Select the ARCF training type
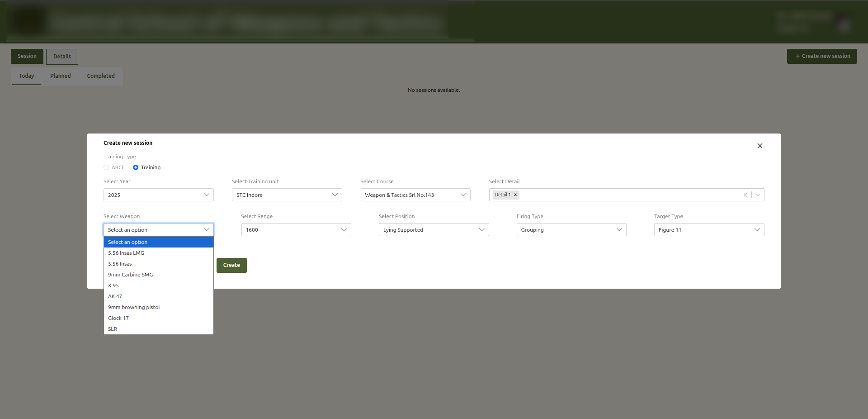Viewport: 868px width, 419px height. coord(107,167)
